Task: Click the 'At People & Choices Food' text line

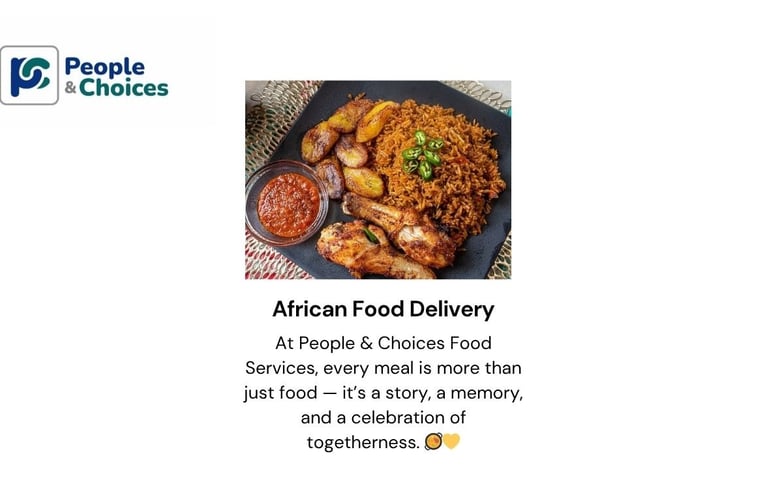Action: click(383, 343)
